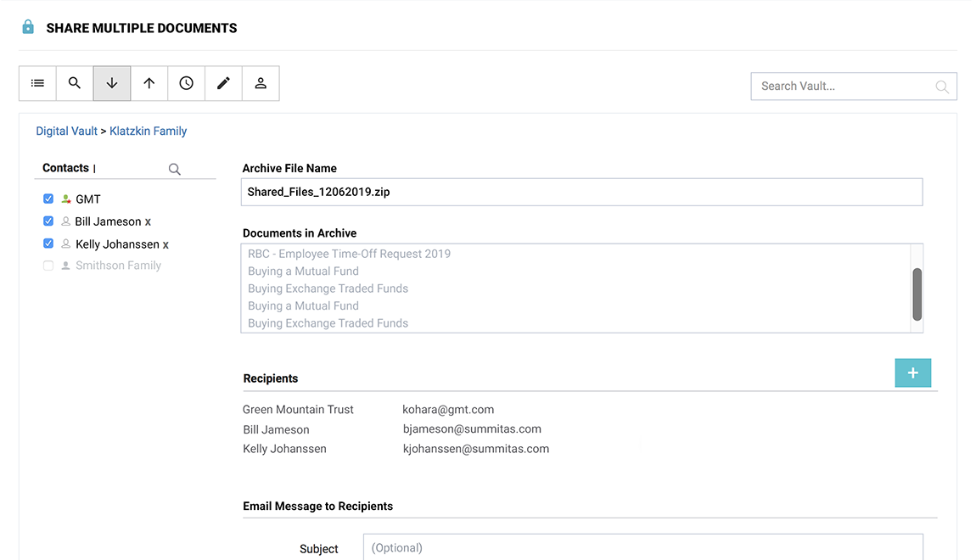Click the upload arrow toolbar icon
This screenshot has height=560, width=976.
point(149,83)
